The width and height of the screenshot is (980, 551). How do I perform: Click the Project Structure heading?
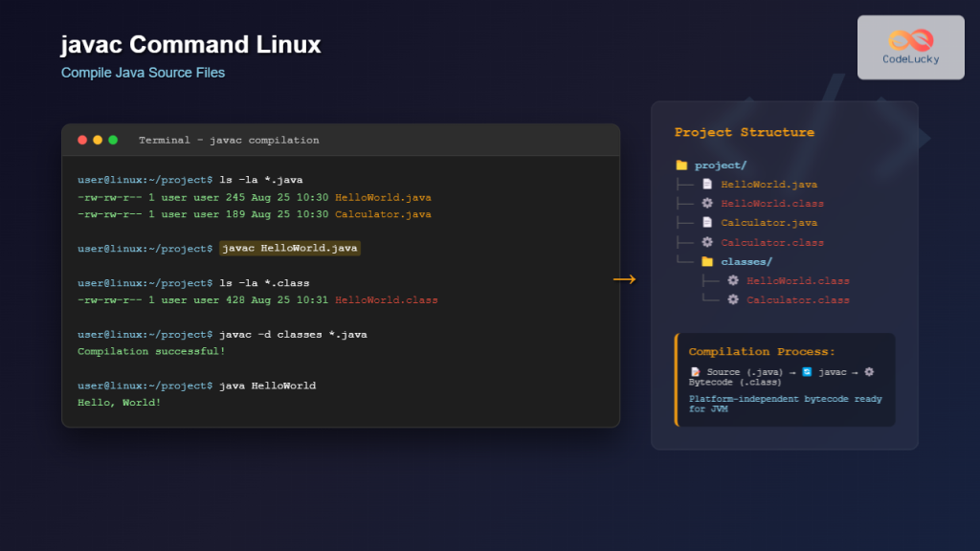click(744, 132)
